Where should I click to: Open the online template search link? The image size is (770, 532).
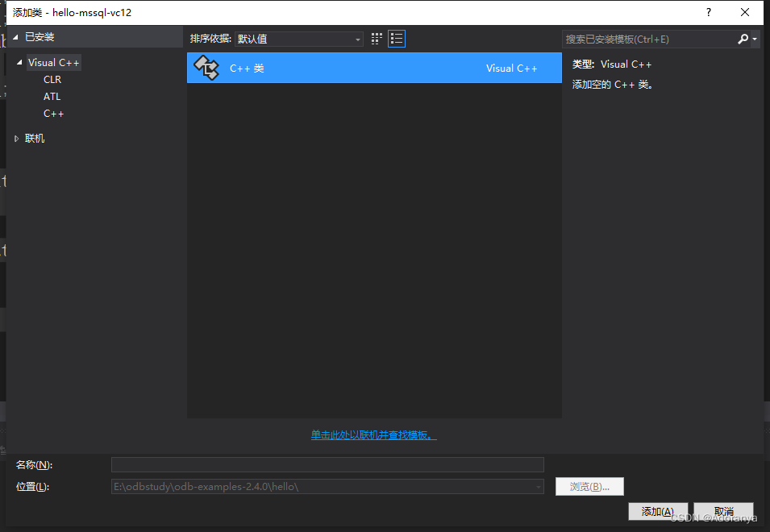373,434
